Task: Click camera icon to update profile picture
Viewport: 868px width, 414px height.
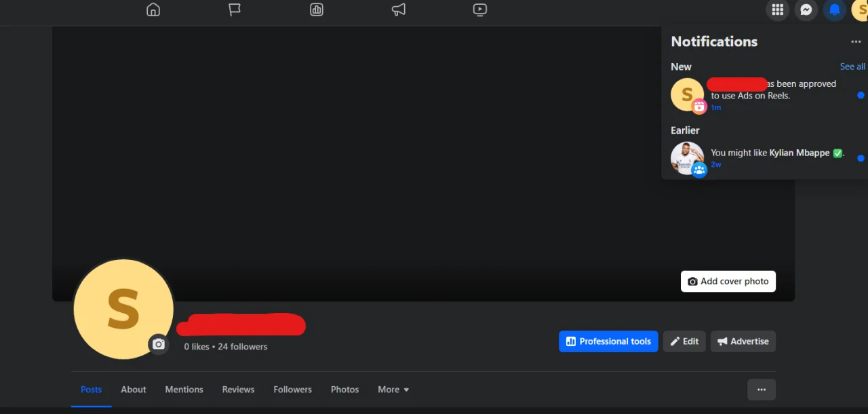Action: click(x=159, y=344)
